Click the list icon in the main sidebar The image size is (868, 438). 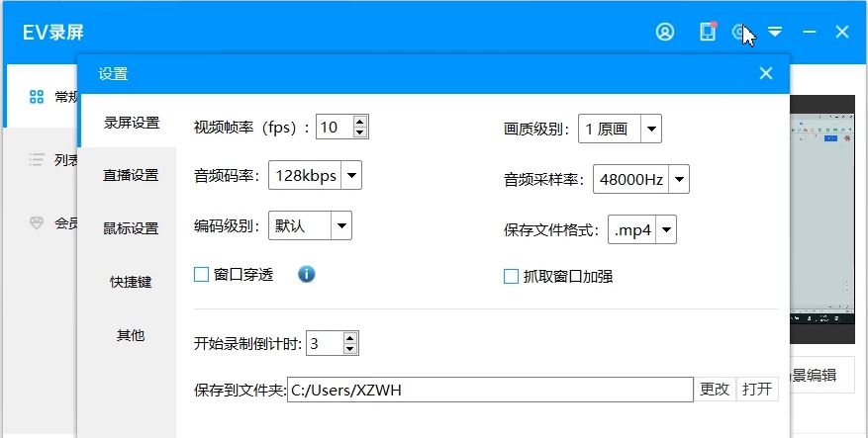37,160
